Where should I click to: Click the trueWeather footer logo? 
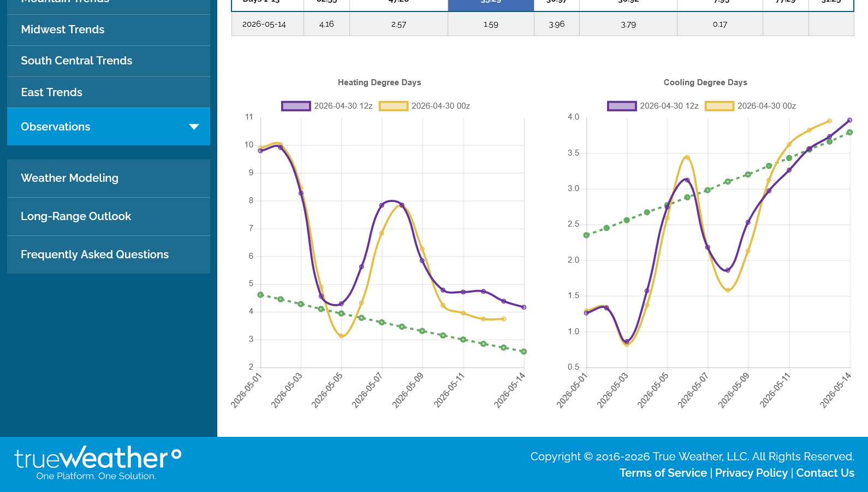pos(98,463)
